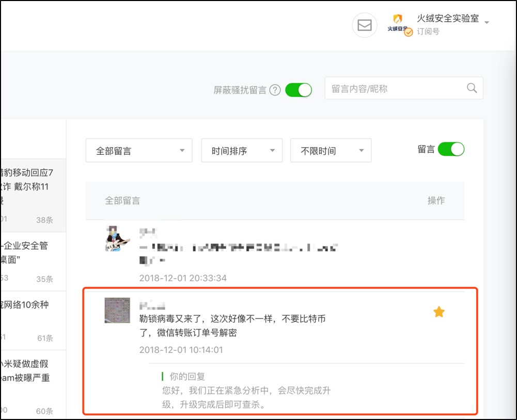Select the article with 35条 comments

click(x=31, y=261)
